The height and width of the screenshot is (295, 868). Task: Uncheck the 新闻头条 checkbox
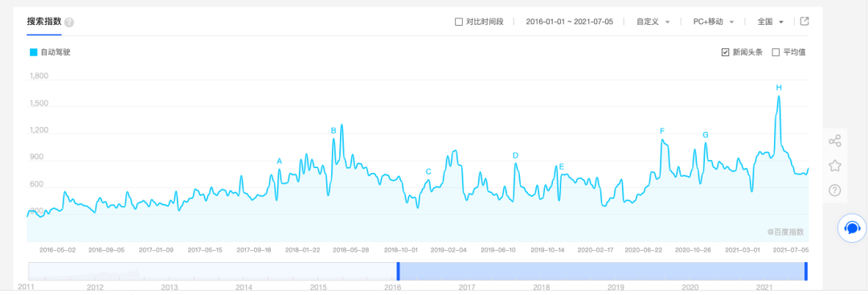(x=725, y=52)
